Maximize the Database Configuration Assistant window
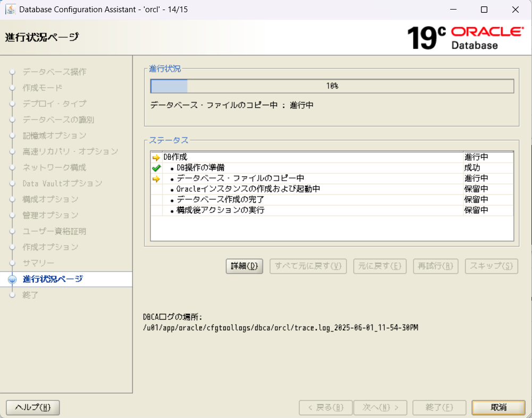 click(x=484, y=10)
